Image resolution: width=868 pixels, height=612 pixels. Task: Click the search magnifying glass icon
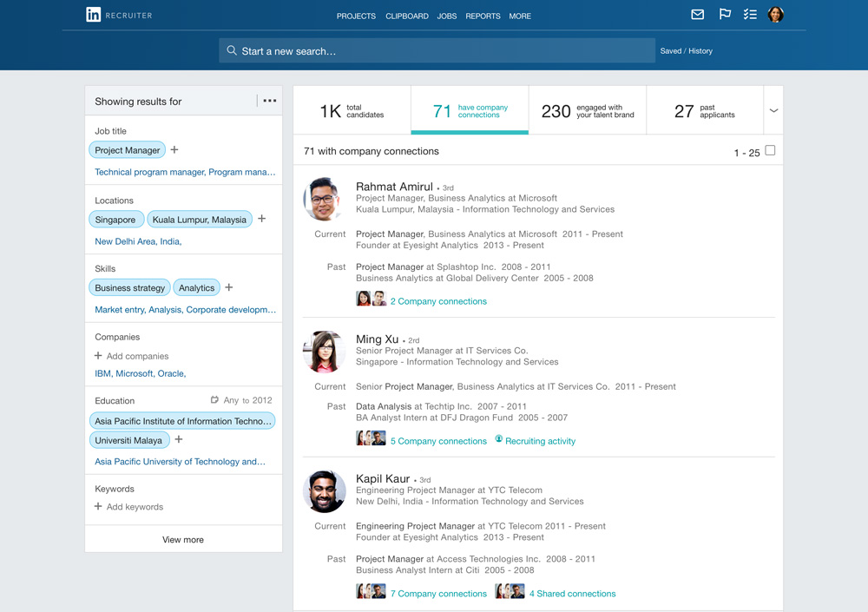(x=232, y=50)
